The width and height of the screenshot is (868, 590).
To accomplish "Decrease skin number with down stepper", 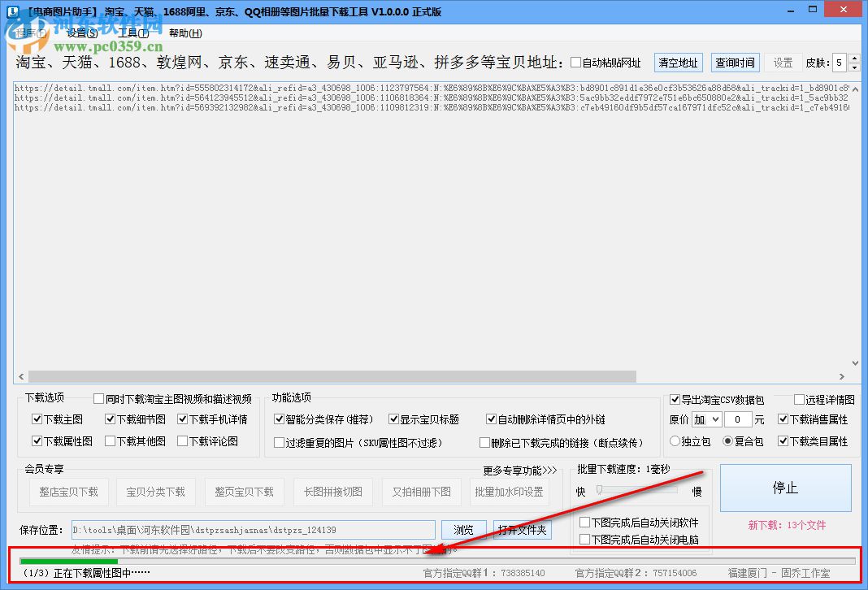I will click(854, 67).
